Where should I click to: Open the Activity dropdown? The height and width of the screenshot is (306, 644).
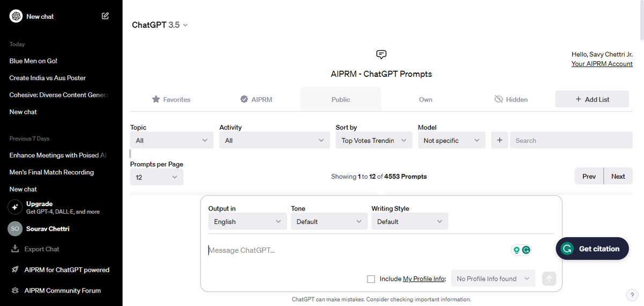tap(274, 140)
